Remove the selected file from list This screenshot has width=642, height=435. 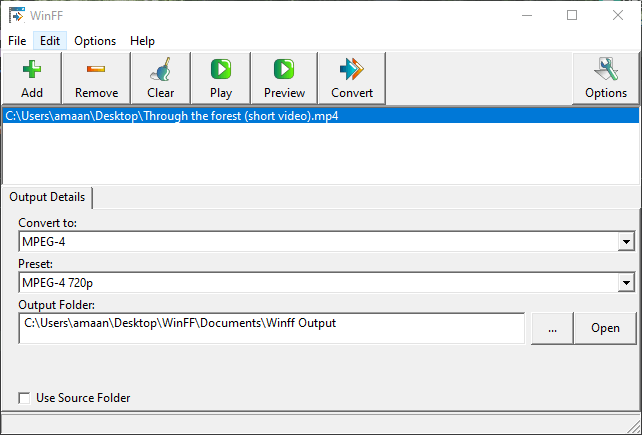96,78
